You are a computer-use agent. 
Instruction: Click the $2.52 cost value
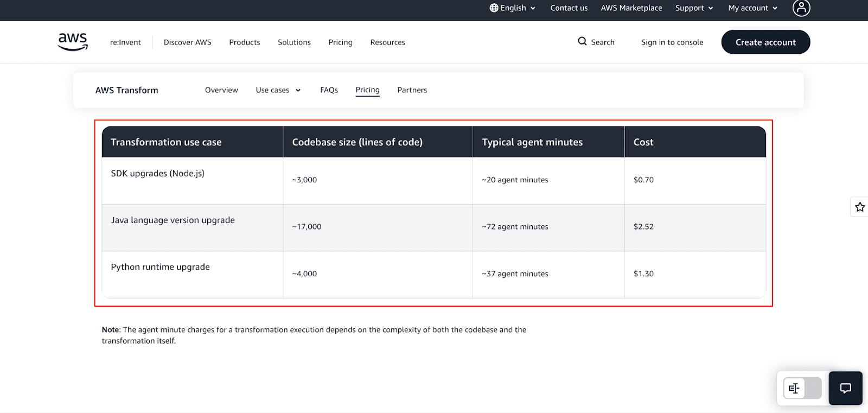pos(643,226)
